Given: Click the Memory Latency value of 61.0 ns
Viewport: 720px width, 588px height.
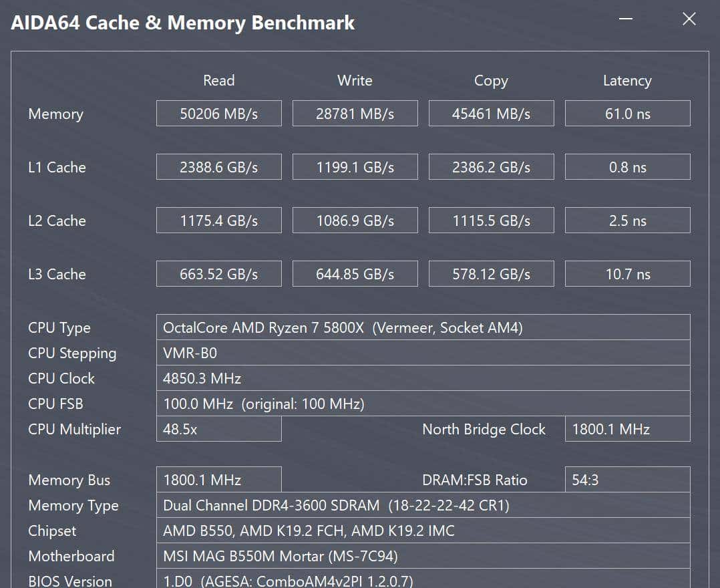Looking at the screenshot, I should 627,113.
